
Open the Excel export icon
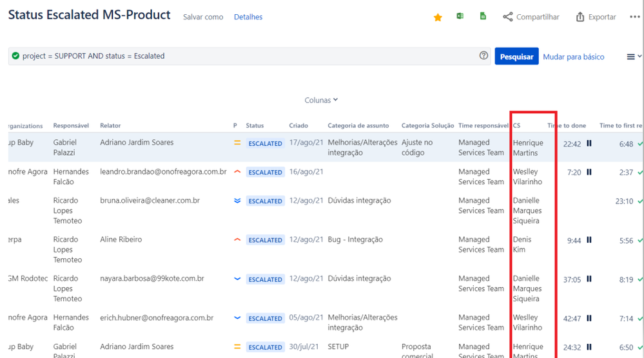460,16
